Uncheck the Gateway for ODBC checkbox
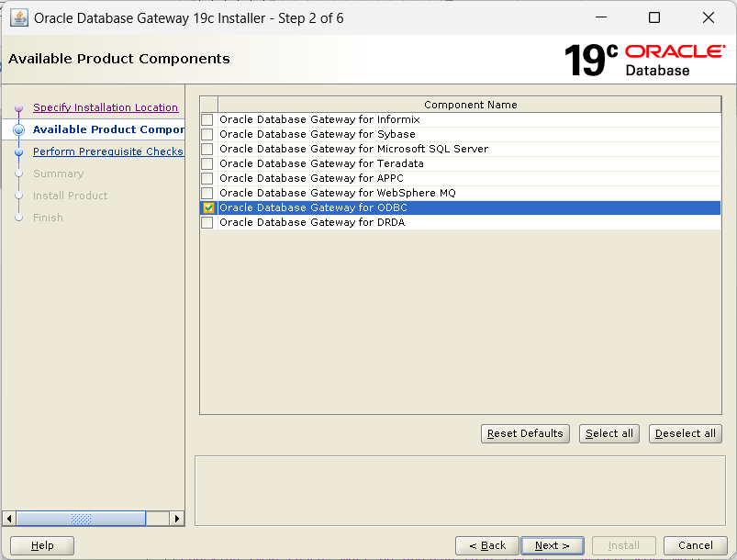Viewport: 737px width, 560px height. click(207, 207)
